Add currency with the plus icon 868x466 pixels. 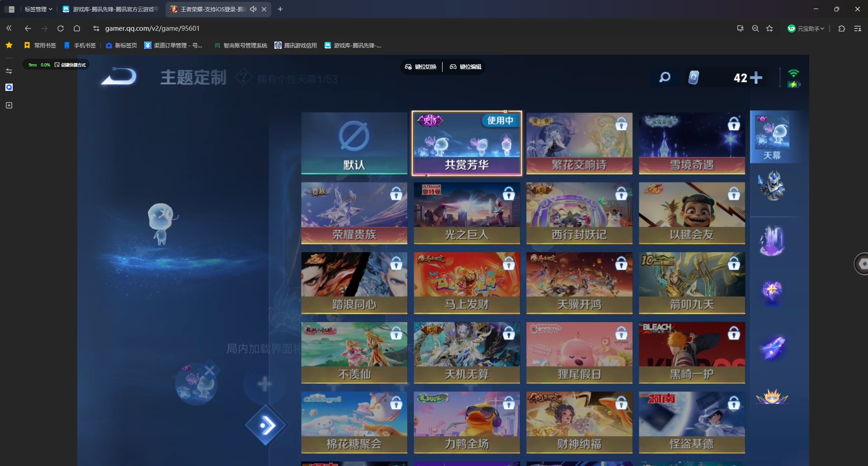point(755,78)
